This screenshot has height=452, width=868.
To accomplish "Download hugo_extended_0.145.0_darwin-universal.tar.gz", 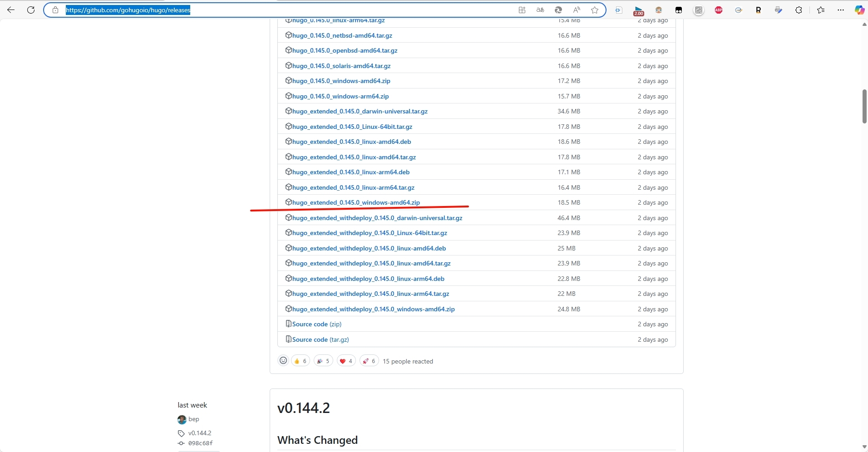I will 360,111.
